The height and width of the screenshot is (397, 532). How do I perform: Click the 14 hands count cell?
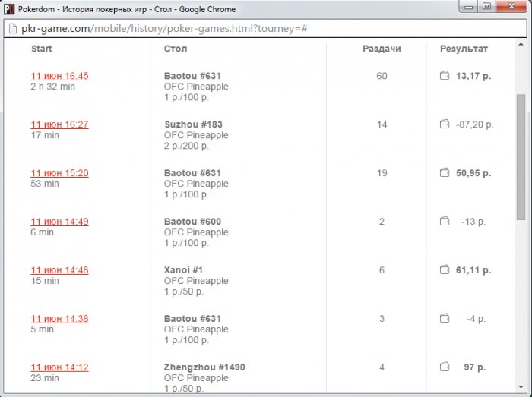(x=382, y=124)
